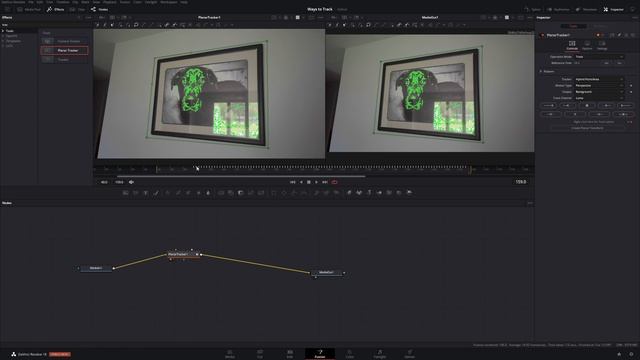Image resolution: width=640 pixels, height=360 pixels.
Task: Stop playback in transport controls
Action: [309, 182]
